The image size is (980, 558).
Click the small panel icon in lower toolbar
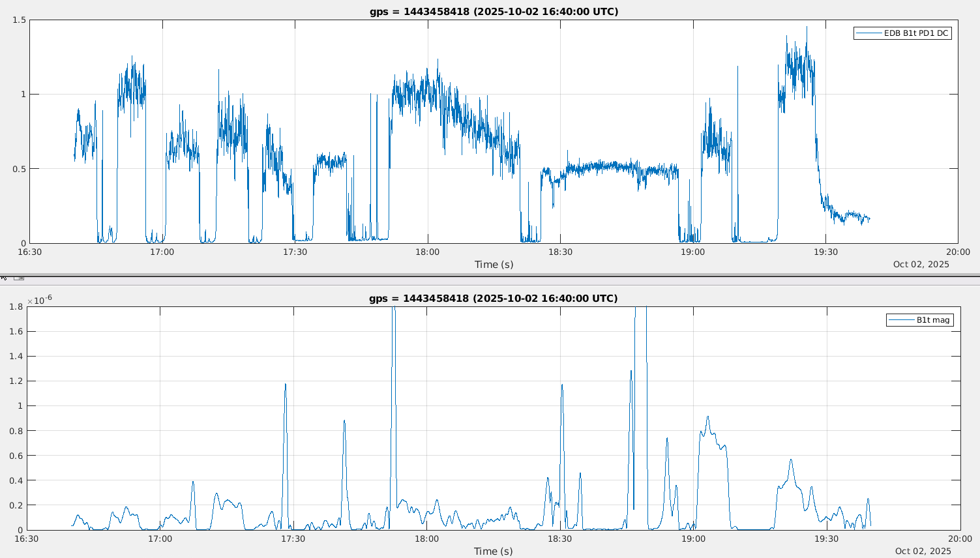pyautogui.click(x=19, y=278)
